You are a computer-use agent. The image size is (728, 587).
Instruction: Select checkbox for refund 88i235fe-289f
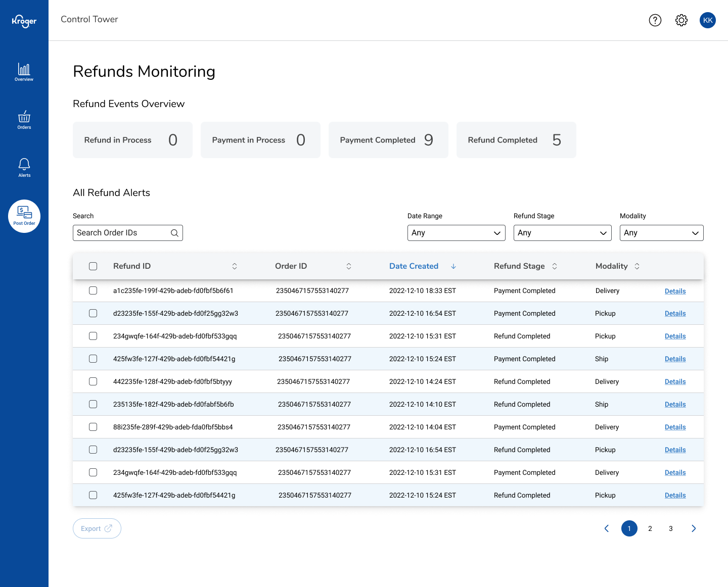[93, 427]
